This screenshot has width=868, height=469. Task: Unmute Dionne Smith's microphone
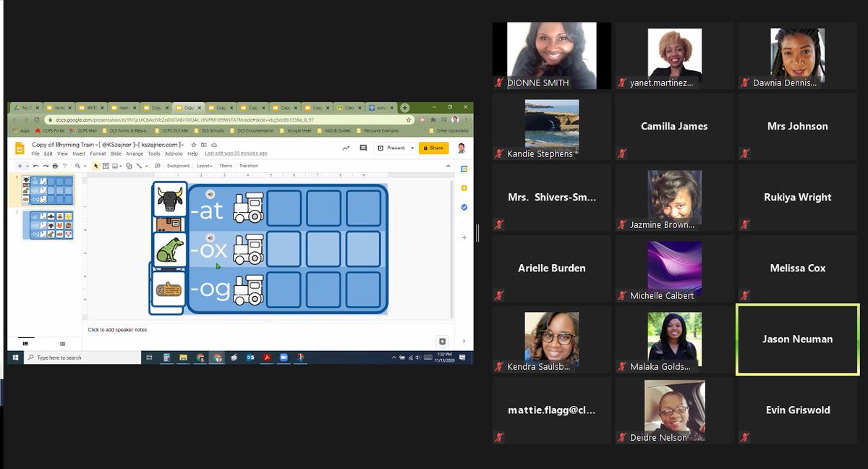498,83
